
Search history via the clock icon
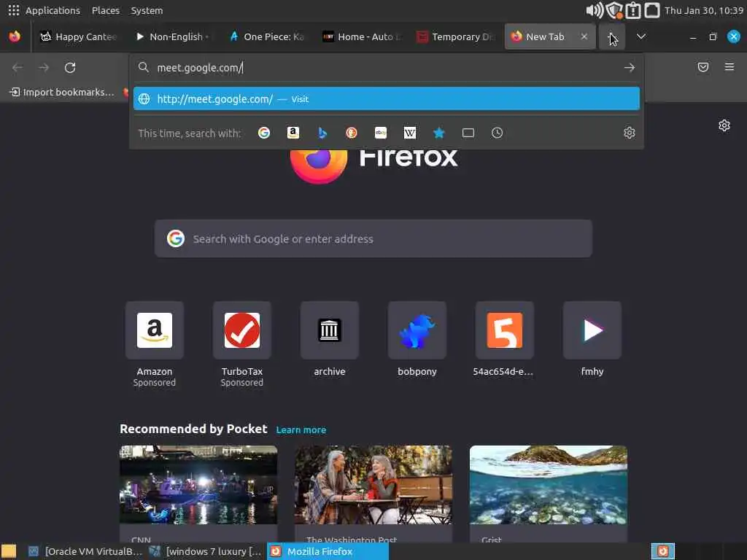click(x=497, y=133)
